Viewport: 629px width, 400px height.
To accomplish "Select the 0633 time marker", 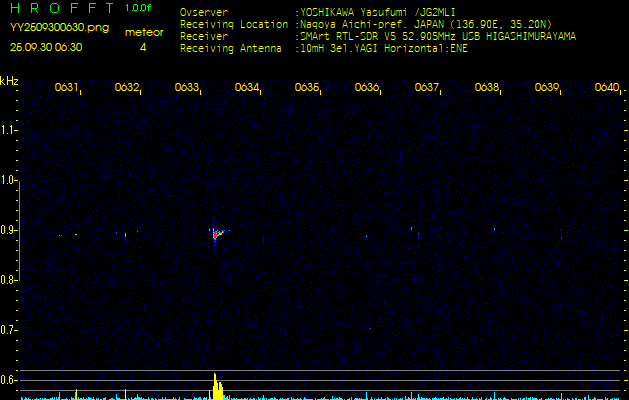I will [x=187, y=88].
